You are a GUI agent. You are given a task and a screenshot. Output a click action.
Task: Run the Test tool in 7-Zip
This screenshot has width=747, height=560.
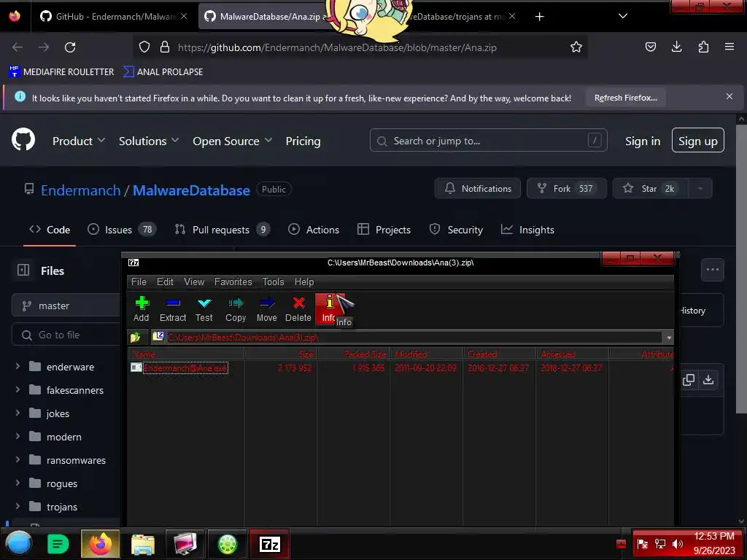tap(204, 309)
